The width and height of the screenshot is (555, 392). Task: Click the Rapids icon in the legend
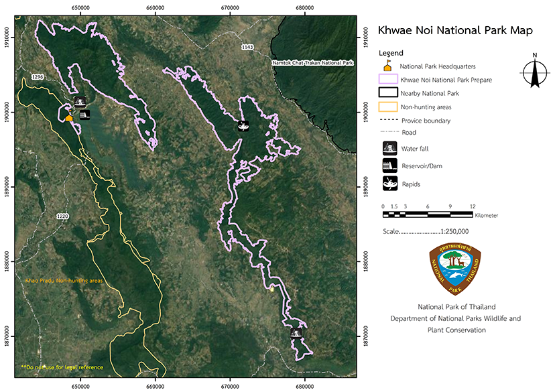(388, 183)
